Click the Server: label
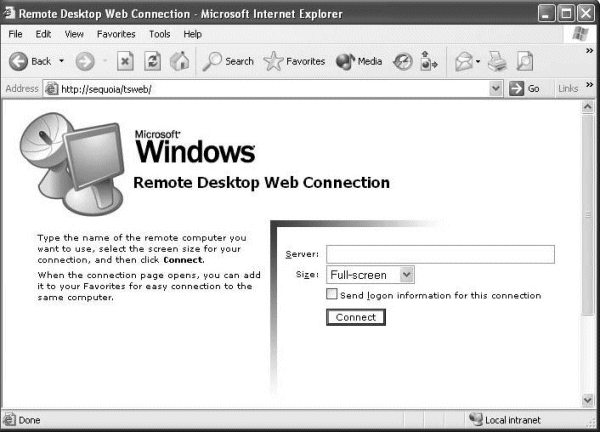 click(302, 254)
